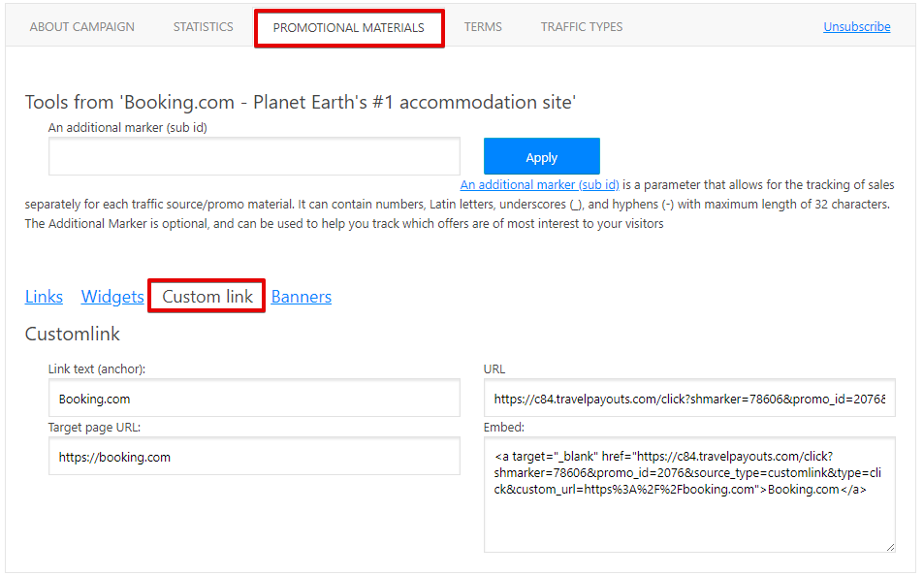Click the Target page URL input field
Viewport: 924px width, 576px height.
pos(254,456)
